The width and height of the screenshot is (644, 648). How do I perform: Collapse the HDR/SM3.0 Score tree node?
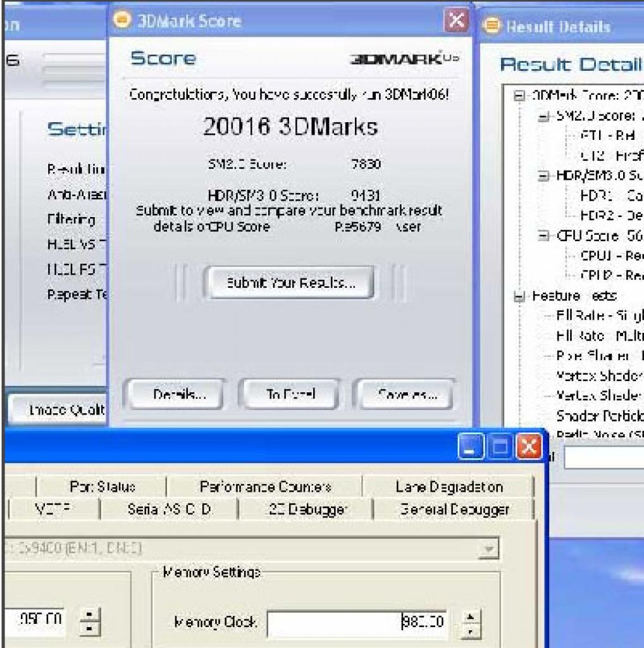point(543,176)
